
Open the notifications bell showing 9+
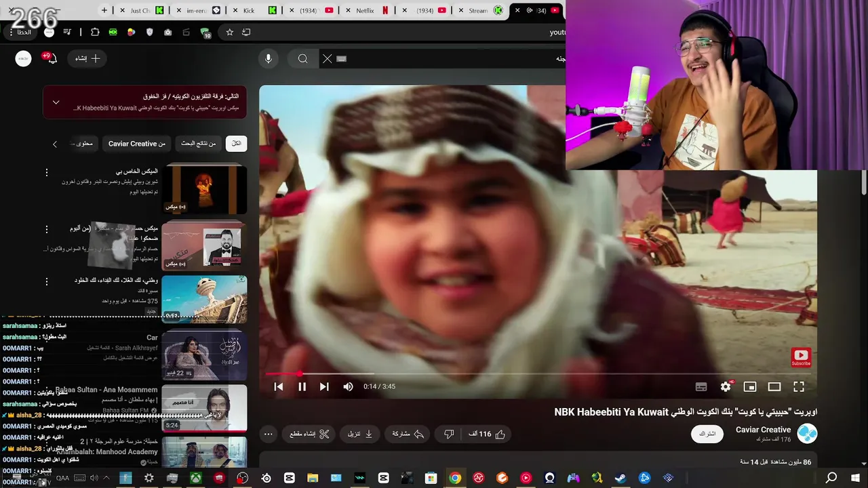pyautogui.click(x=51, y=58)
